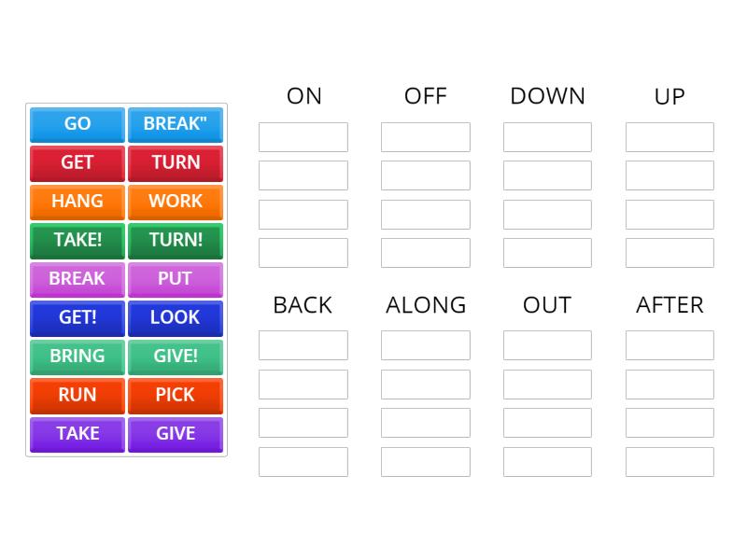Click the top empty box under ALONG
Screen dimensions: 747x560
point(425,345)
